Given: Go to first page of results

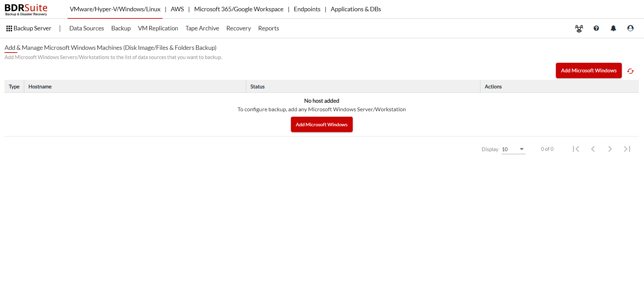Looking at the screenshot, I should pyautogui.click(x=576, y=149).
